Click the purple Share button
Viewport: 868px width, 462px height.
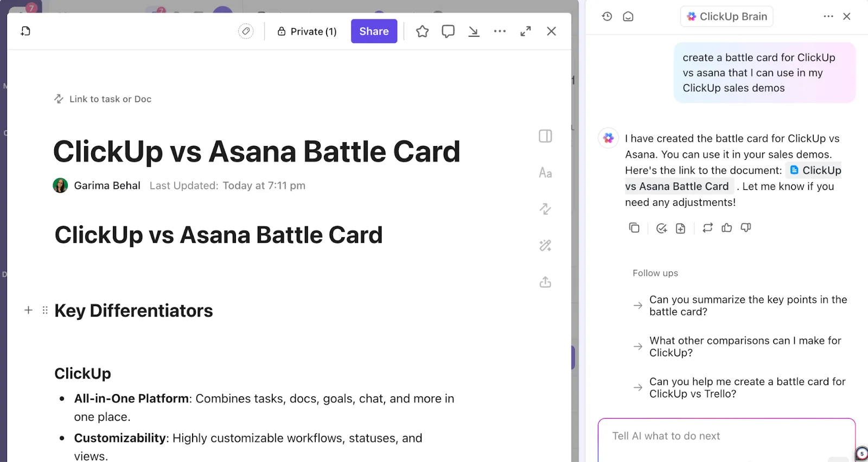coord(374,31)
